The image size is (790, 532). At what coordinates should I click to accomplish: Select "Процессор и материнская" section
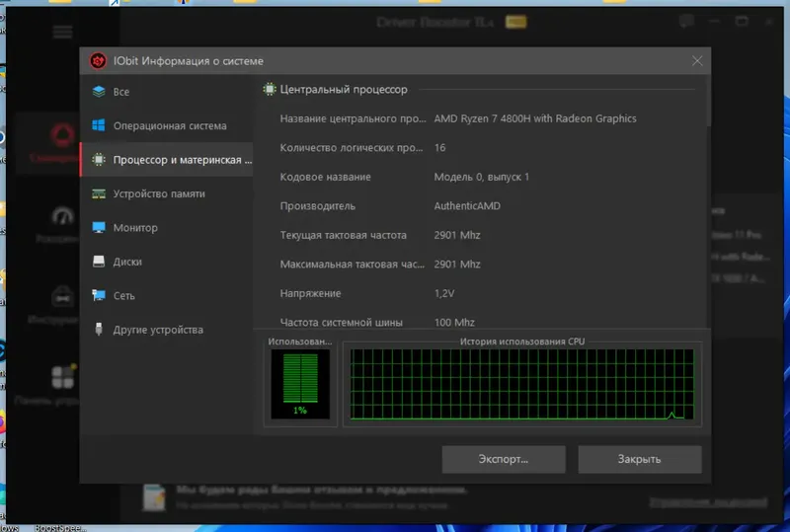tap(166, 160)
